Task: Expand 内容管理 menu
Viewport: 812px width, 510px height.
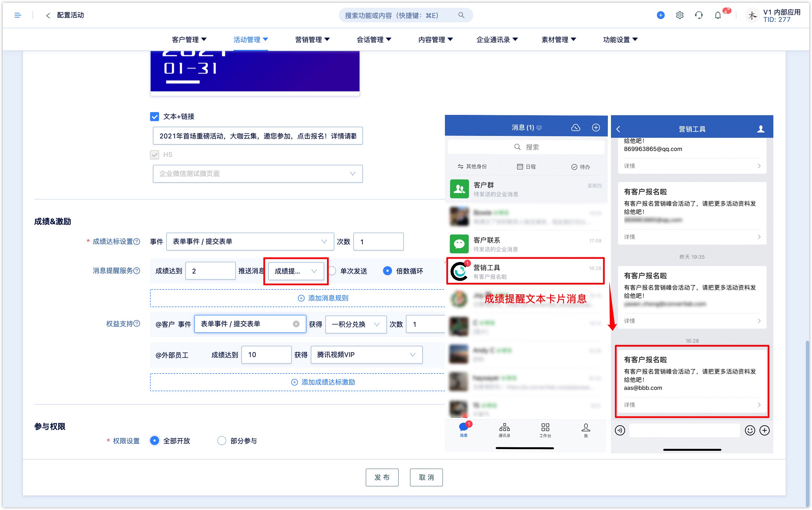Action: pyautogui.click(x=436, y=40)
